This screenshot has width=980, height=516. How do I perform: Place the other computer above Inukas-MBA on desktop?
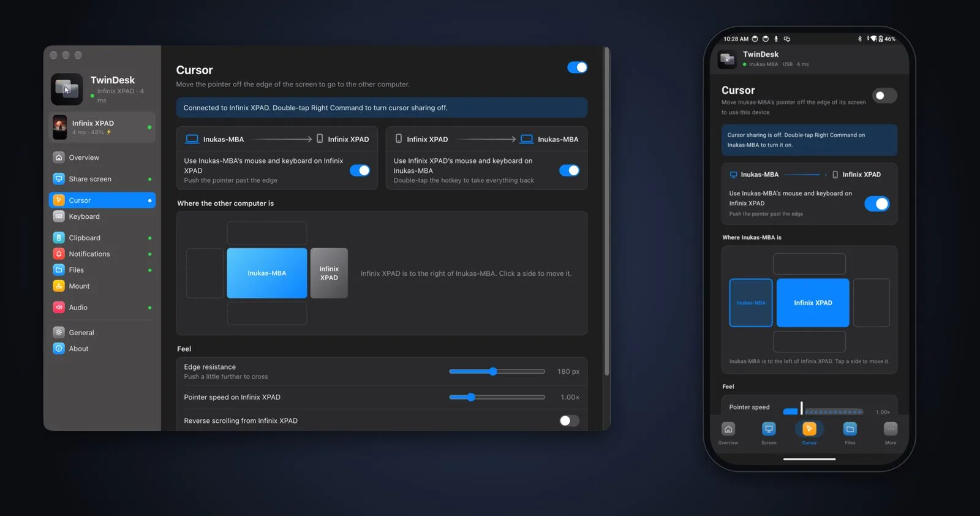(267, 233)
